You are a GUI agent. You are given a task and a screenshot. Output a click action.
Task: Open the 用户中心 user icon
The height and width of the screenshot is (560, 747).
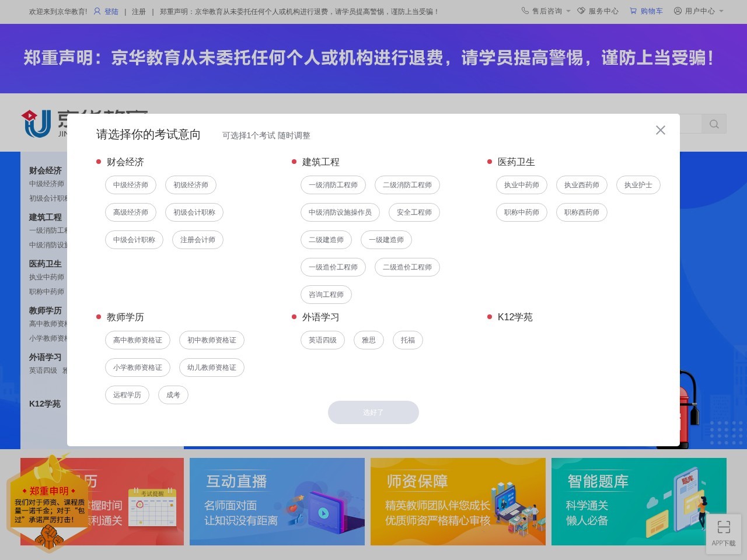677,10
